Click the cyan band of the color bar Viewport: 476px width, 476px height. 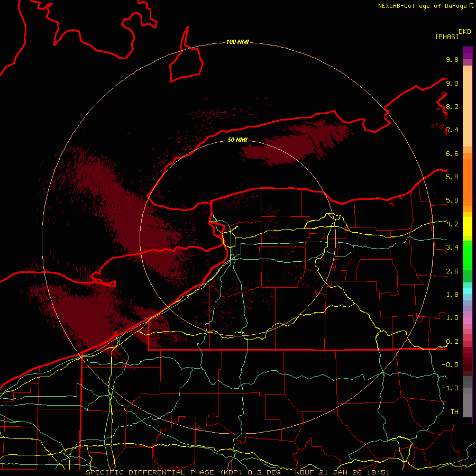(467, 290)
